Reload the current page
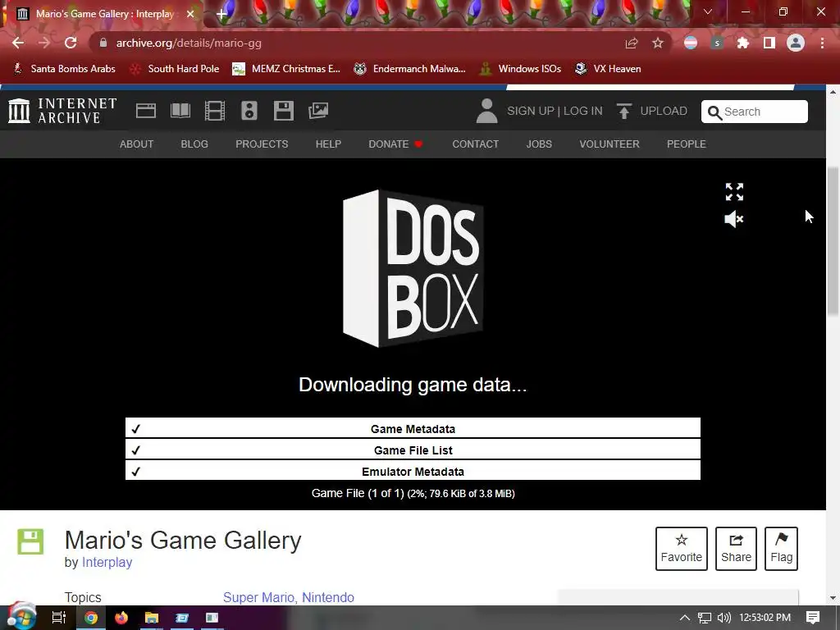The image size is (840, 630). pyautogui.click(x=71, y=43)
